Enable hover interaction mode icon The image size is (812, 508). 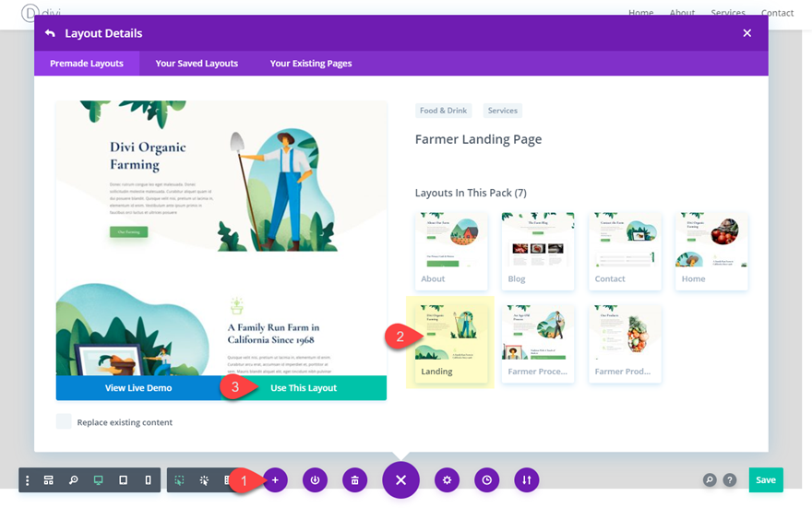pos(179,480)
